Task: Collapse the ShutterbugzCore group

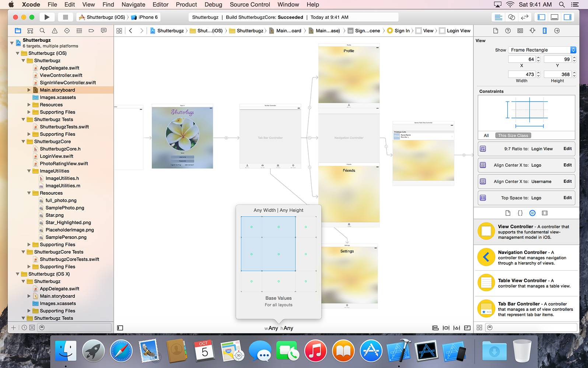Action: pos(24,142)
